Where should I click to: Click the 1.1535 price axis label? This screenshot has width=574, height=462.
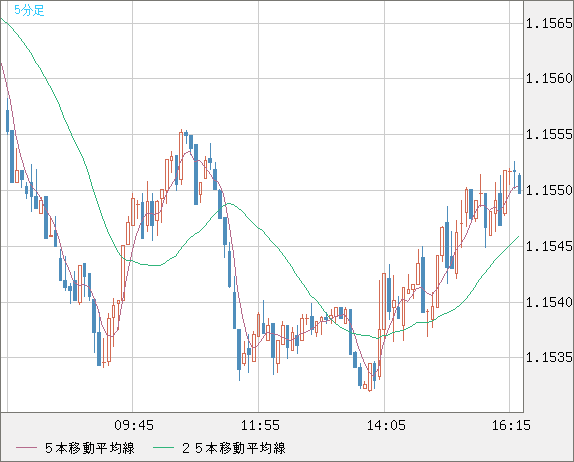point(549,357)
